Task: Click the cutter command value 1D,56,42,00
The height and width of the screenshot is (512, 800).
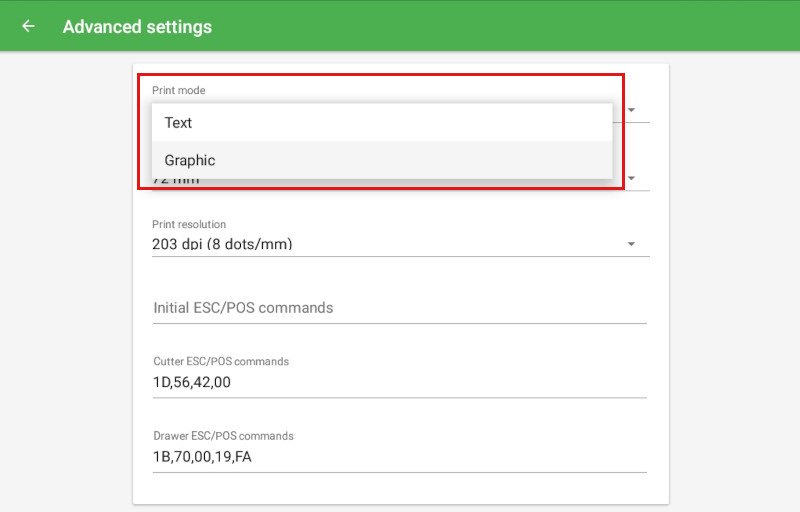Action: tap(191, 382)
